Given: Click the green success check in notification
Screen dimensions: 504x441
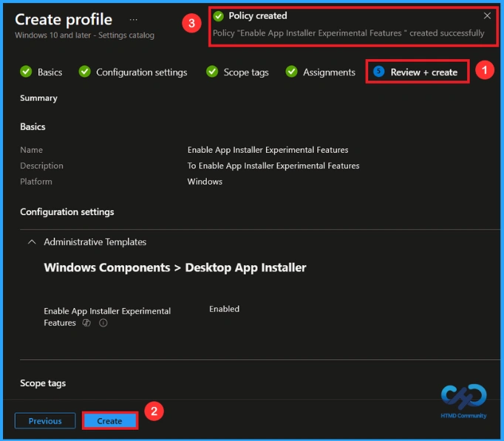Looking at the screenshot, I should (219, 16).
